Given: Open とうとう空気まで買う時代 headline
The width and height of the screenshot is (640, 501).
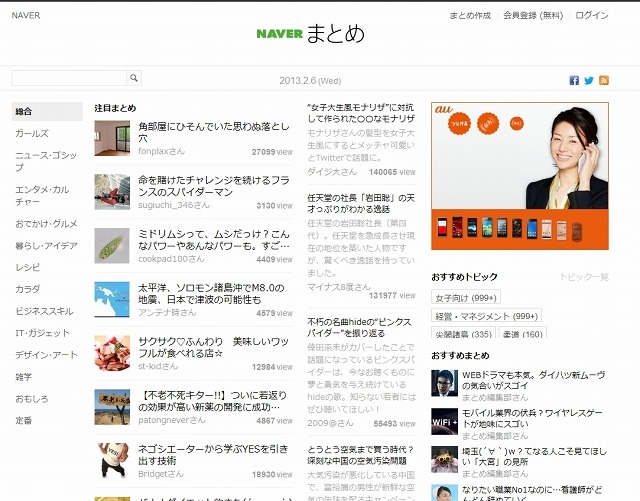Looking at the screenshot, I should pyautogui.click(x=361, y=455).
